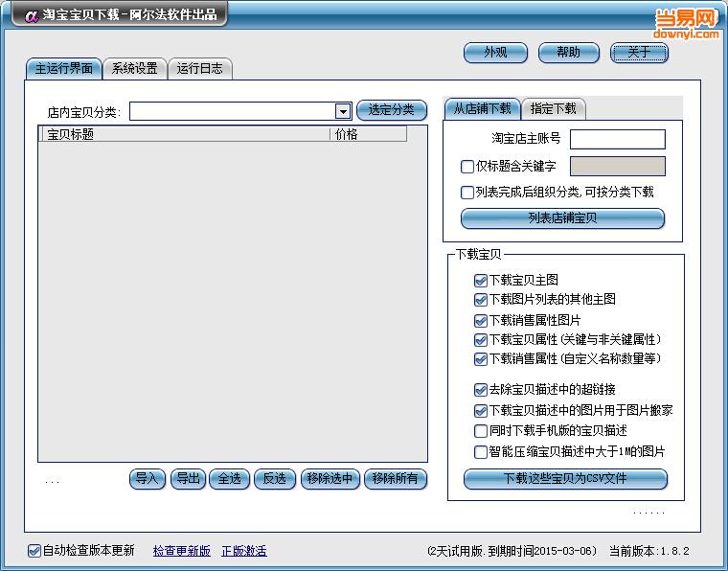Image resolution: width=728 pixels, height=571 pixels.
Task: Click the 选定分类 button
Action: [392, 110]
